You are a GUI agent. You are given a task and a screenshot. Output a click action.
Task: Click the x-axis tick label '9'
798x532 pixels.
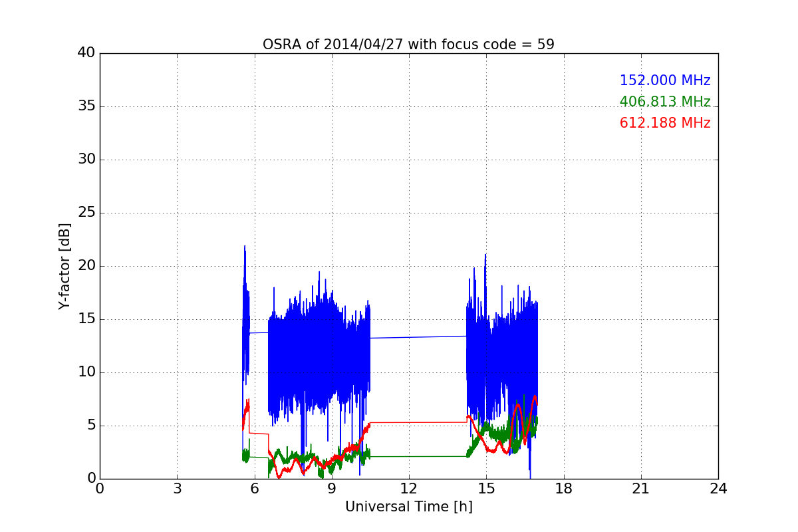click(332, 489)
